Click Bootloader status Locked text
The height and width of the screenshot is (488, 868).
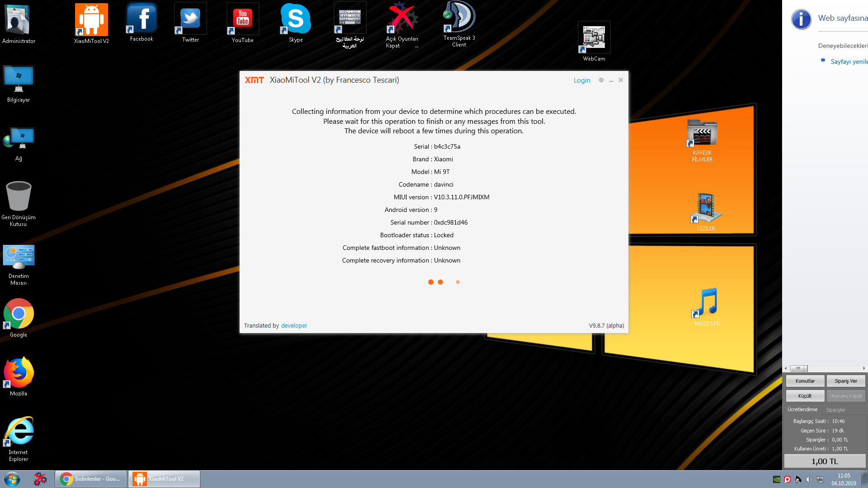coord(416,235)
